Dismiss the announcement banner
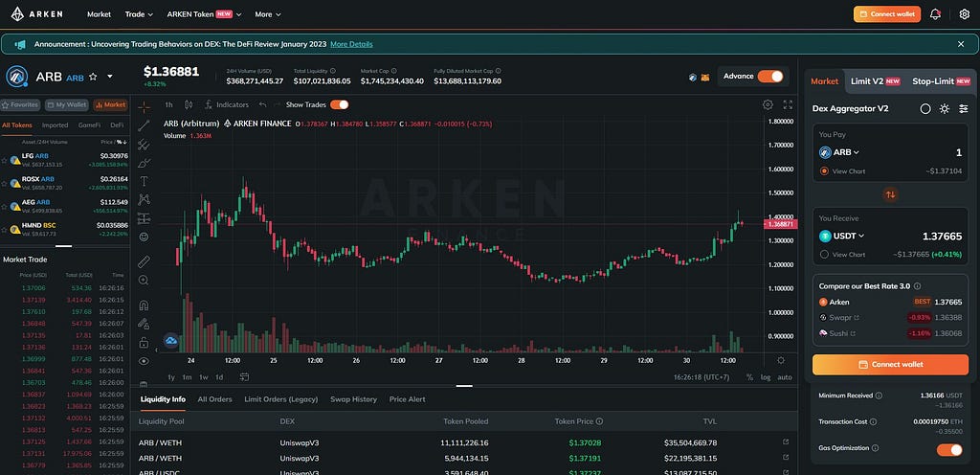 961,44
